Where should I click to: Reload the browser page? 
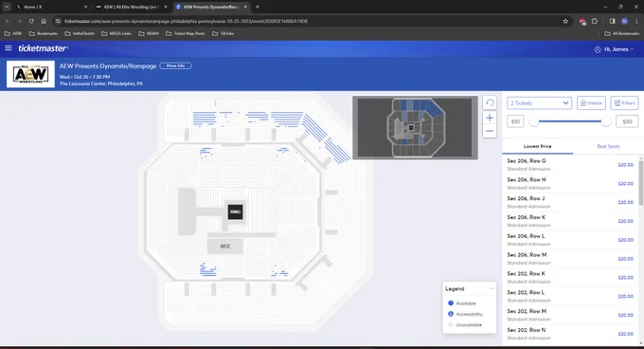[x=31, y=21]
